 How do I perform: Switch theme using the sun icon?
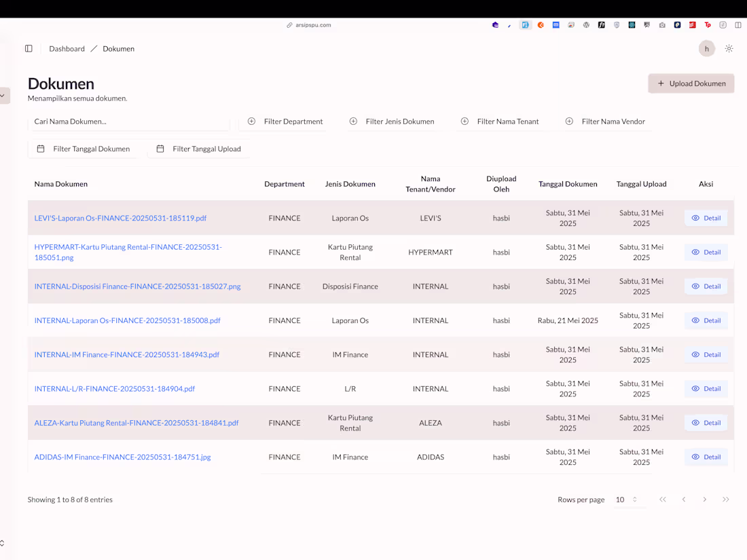(x=729, y=48)
